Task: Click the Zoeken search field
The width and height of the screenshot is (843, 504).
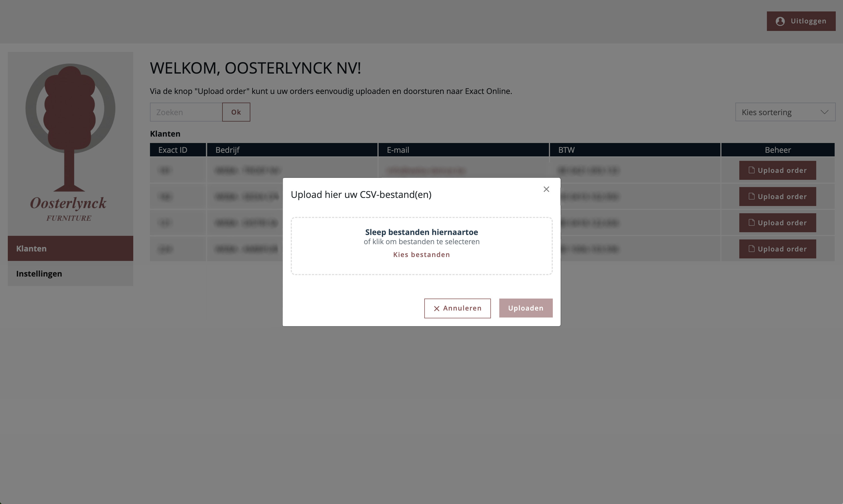Action: (x=186, y=112)
